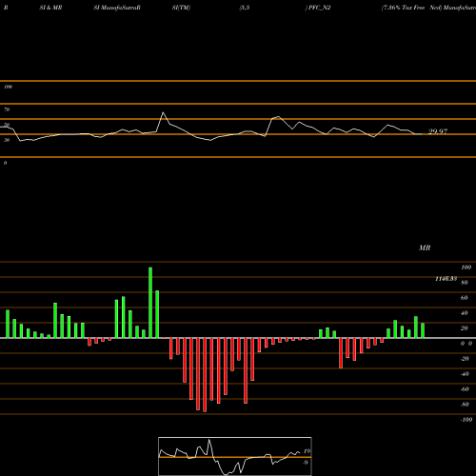Click the 30 level label on RSI axis
476x476 pixels.
pyautogui.click(x=7, y=140)
